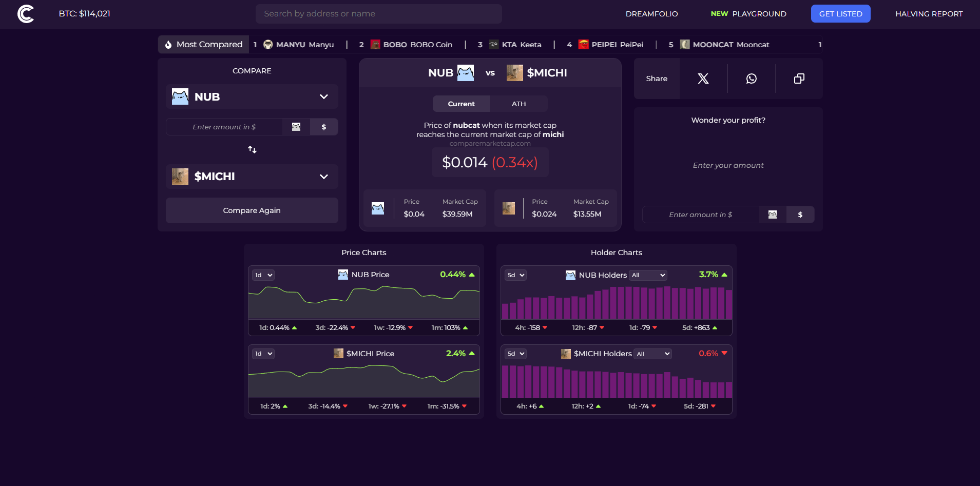This screenshot has width=980, height=486.
Task: Open the $MICHI token selector dropdown
Action: 323,177
